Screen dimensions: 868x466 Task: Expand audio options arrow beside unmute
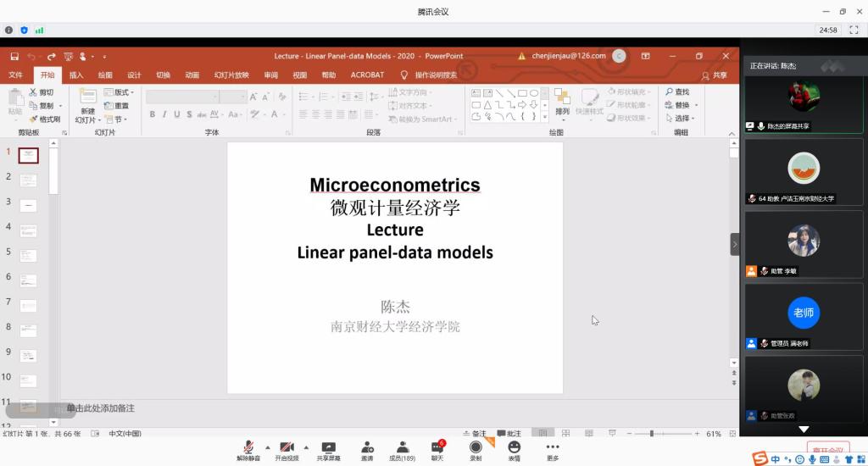(268, 447)
